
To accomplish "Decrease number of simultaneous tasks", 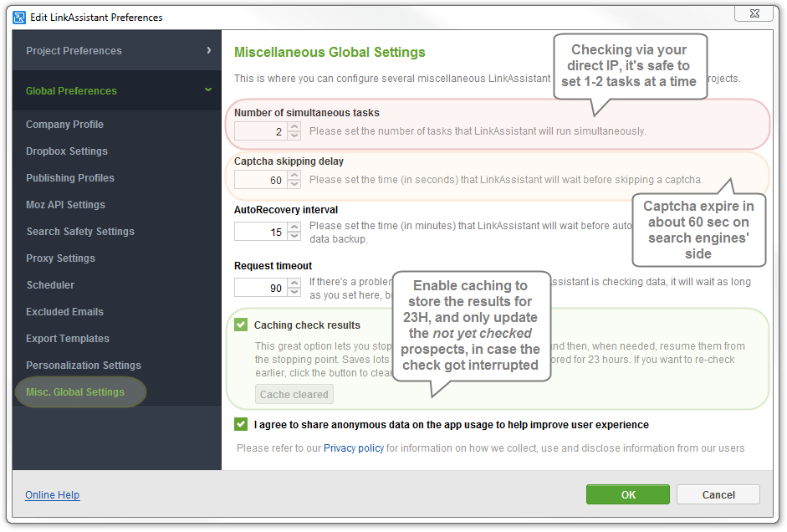I will 294,136.
